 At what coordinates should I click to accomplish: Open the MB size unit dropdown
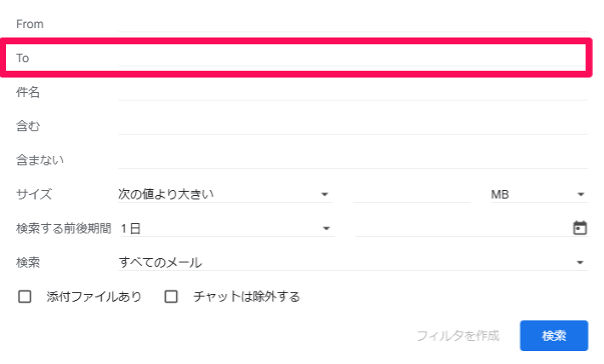pos(539,194)
